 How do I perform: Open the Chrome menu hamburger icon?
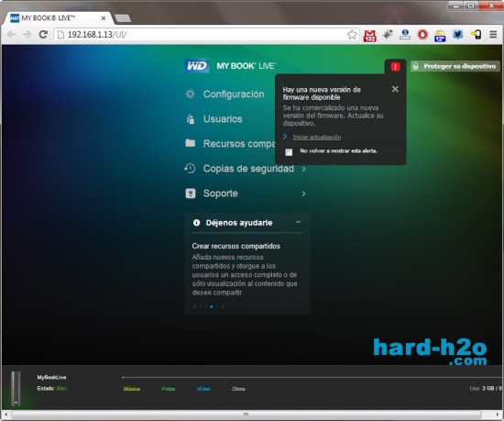pos(493,35)
